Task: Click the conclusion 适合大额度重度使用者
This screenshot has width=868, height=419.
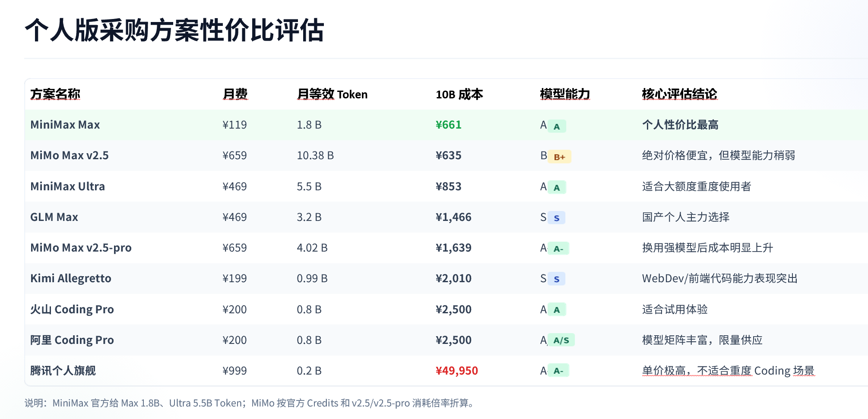Action: click(697, 186)
